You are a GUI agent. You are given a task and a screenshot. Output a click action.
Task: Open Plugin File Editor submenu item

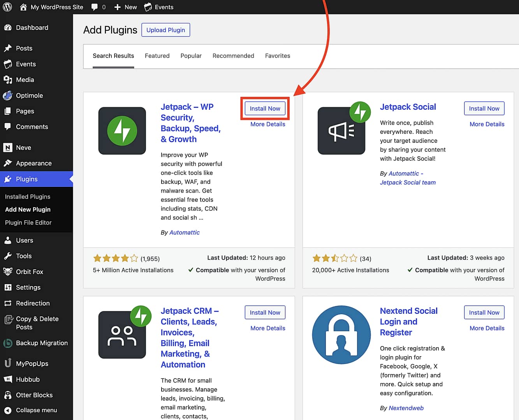pos(28,223)
